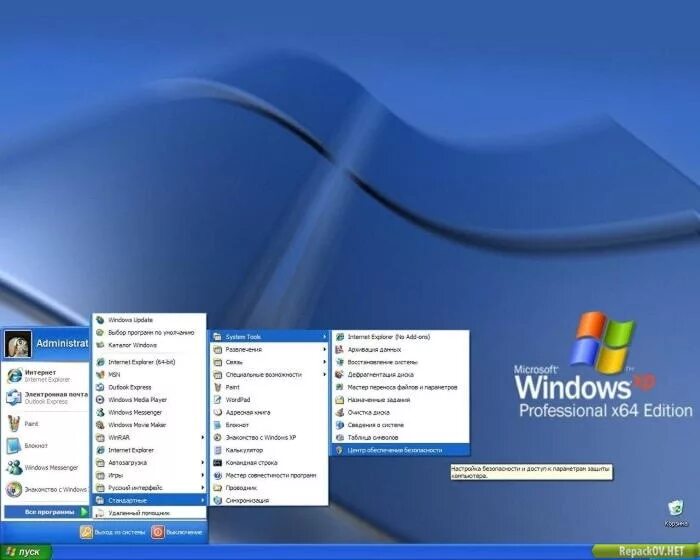Viewport: 700px width, 560px height.
Task: Launch Paint from the left Start pane
Action: pyautogui.click(x=46, y=423)
